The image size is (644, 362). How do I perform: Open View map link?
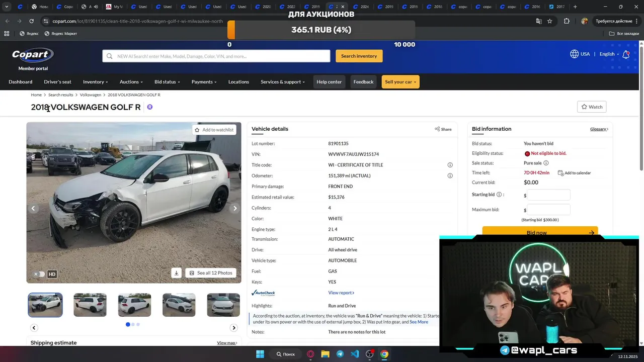[x=227, y=343]
